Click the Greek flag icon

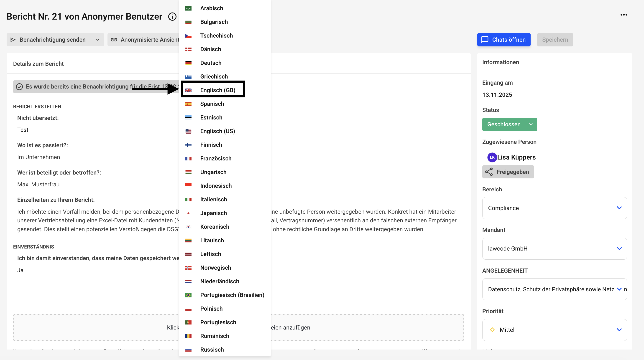(x=188, y=77)
